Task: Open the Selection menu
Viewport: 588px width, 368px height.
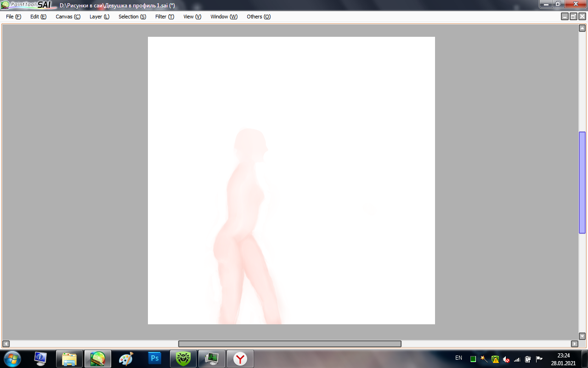Action: pyautogui.click(x=132, y=17)
